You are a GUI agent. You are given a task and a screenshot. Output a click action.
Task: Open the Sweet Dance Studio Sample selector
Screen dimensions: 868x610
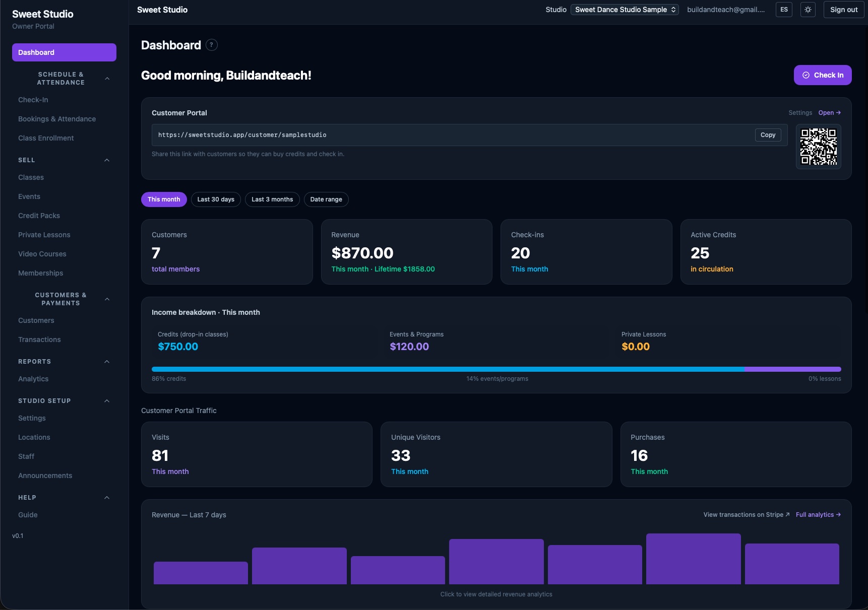[x=625, y=10]
